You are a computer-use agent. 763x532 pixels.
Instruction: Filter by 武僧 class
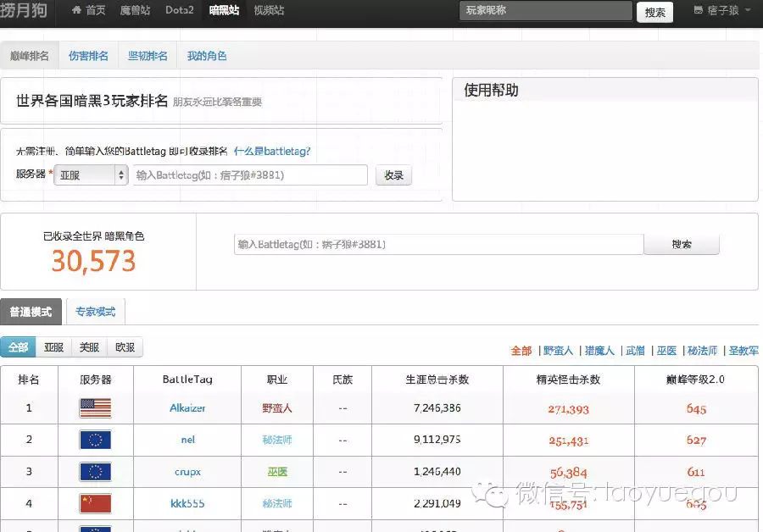[636, 350]
